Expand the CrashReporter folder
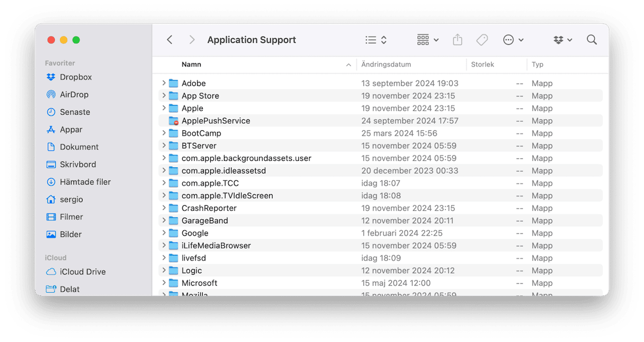This screenshot has width=644, height=342. [164, 208]
